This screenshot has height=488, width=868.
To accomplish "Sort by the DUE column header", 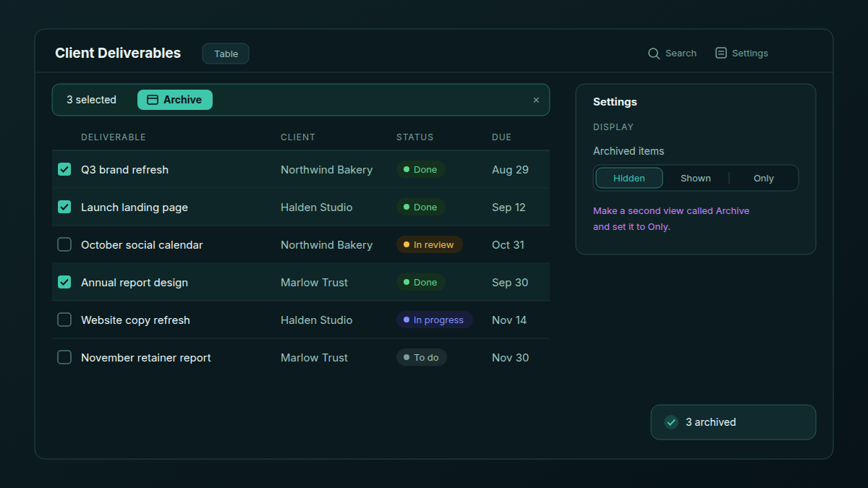I will point(502,137).
